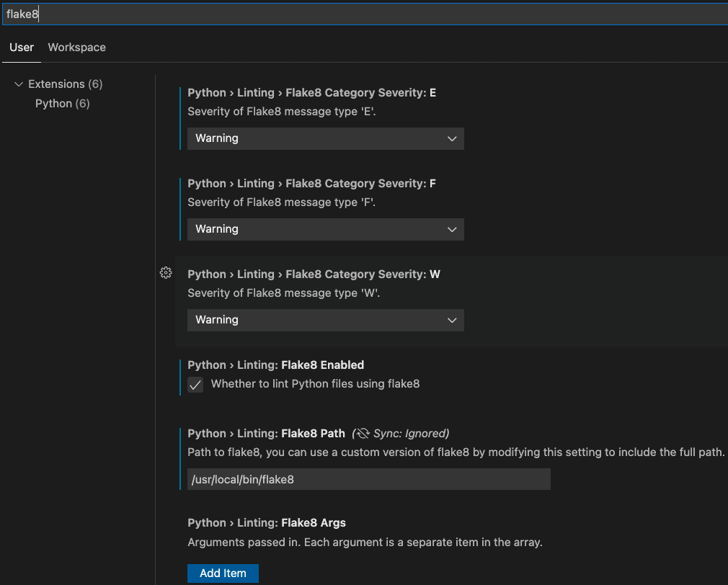
Task: Click gear icon beside Severity W setting
Action: [x=166, y=272]
